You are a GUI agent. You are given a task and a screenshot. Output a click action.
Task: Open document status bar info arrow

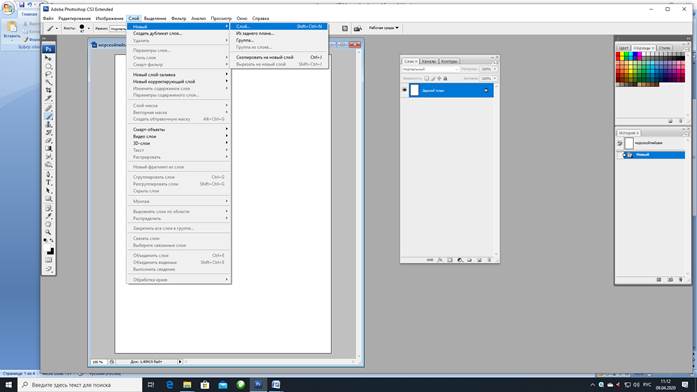tap(180, 362)
